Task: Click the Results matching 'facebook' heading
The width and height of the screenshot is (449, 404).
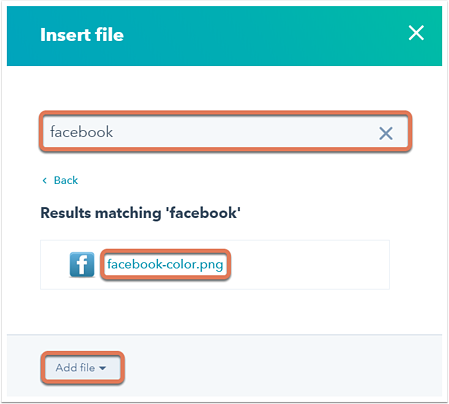Action: [x=140, y=213]
